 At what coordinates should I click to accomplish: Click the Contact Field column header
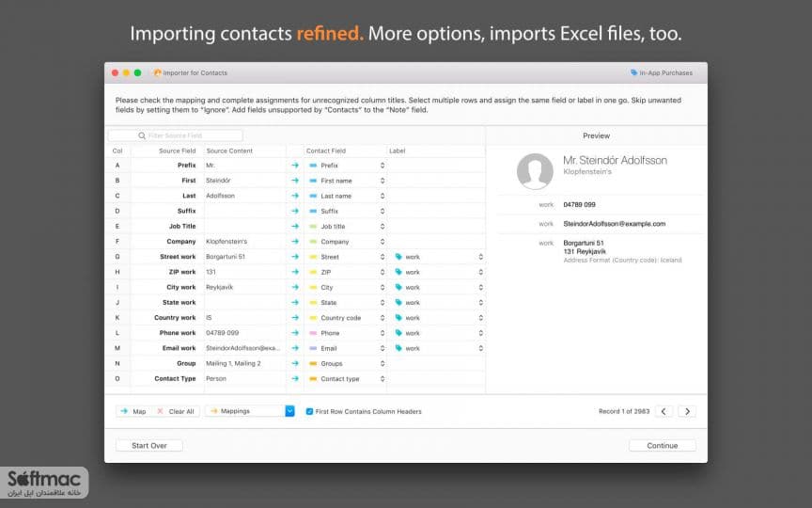tap(326, 151)
